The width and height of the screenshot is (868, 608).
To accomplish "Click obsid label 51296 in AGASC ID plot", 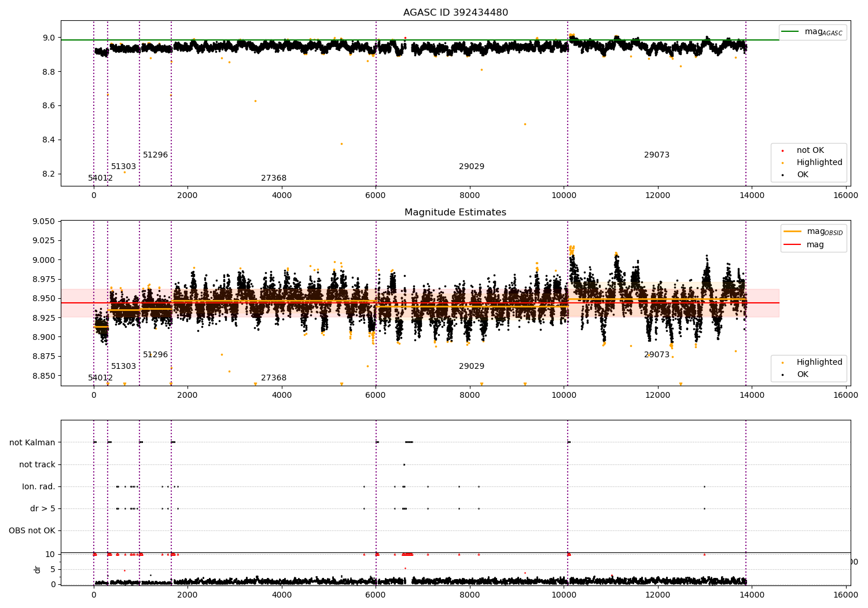I will pos(156,155).
